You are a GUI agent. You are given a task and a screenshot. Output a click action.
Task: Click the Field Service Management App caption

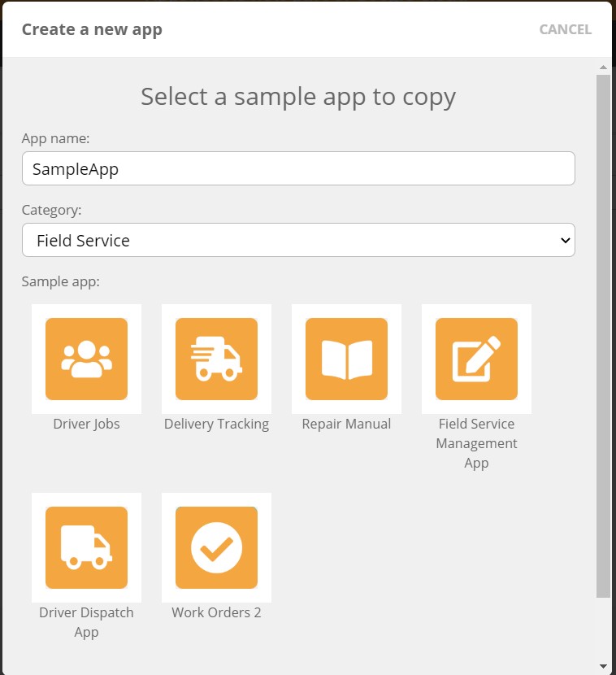coord(476,443)
